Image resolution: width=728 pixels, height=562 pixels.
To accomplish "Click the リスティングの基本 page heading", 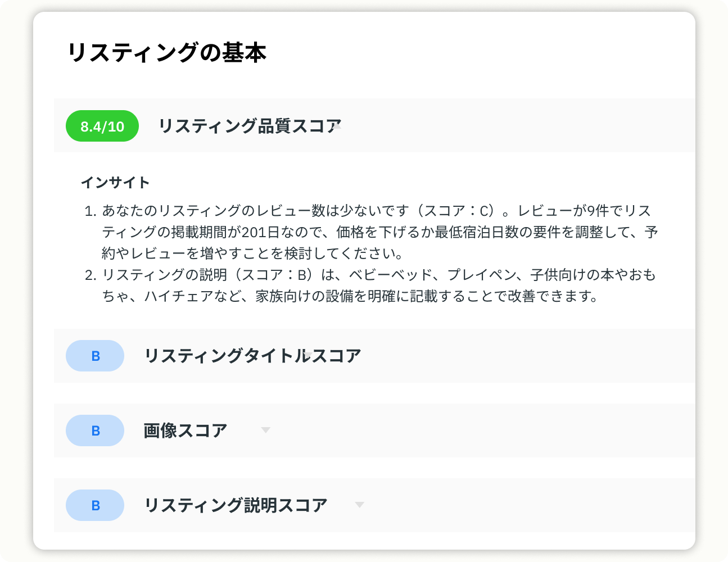I will pos(166,52).
